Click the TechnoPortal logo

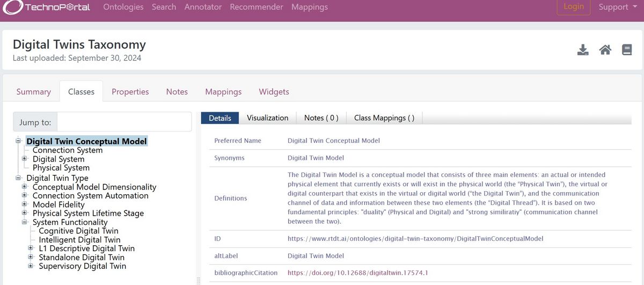click(48, 8)
